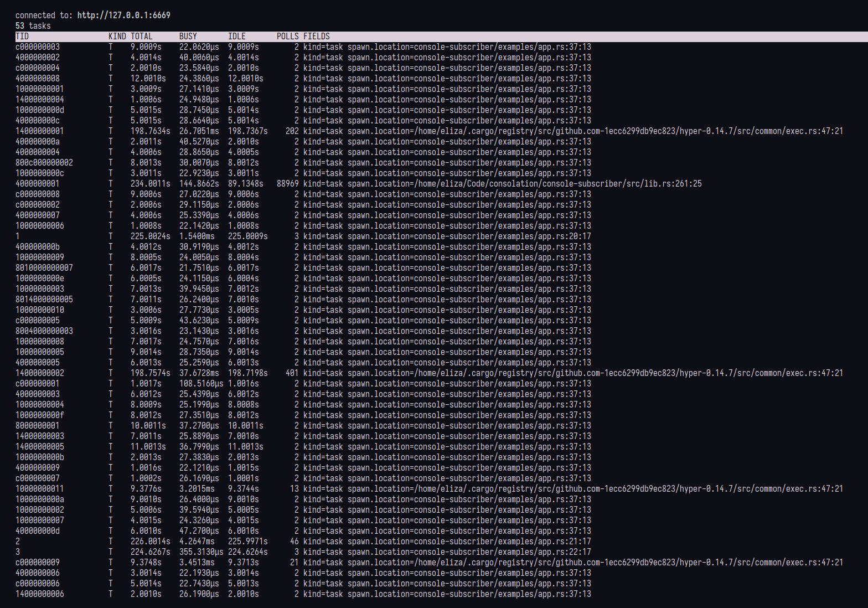Click BUSY value 43.6230µs
Image resolution: width=868 pixels, height=608 pixels.
(199, 321)
